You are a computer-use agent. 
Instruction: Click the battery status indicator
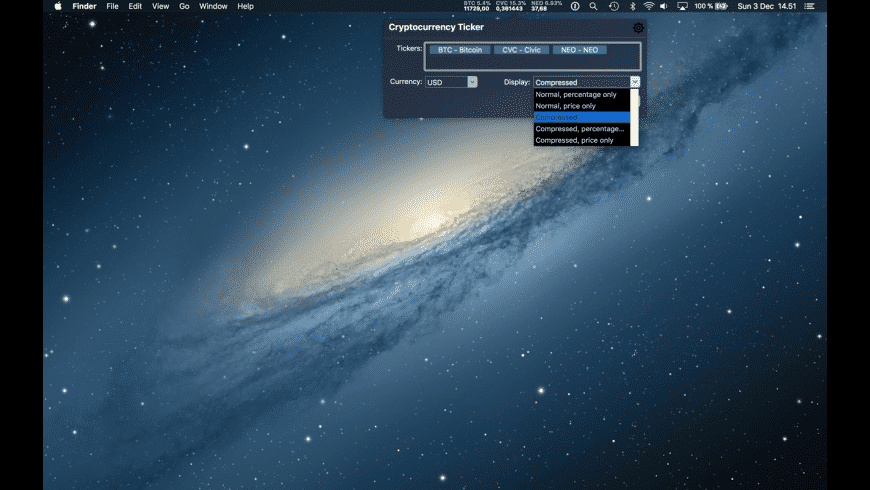pos(711,6)
